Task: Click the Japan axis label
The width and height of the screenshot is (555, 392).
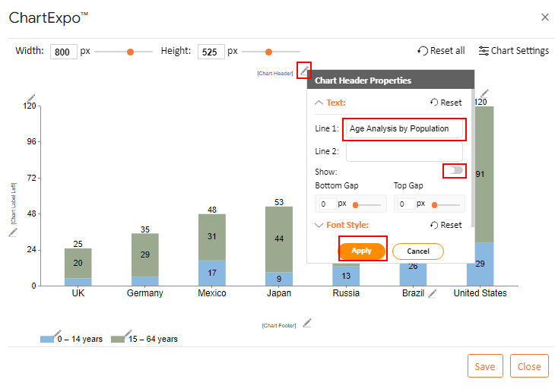Action: coord(279,293)
